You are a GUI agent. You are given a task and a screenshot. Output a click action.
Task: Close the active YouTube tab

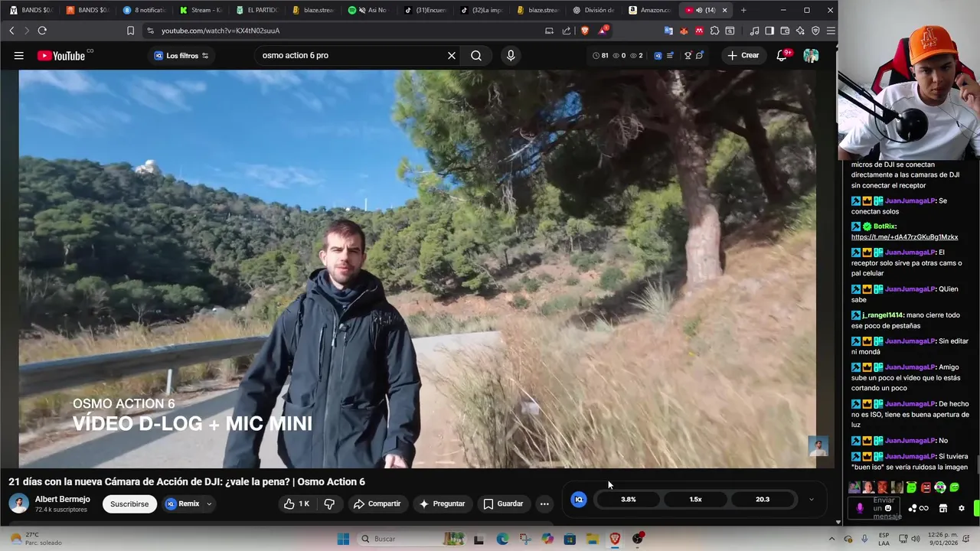click(x=724, y=10)
